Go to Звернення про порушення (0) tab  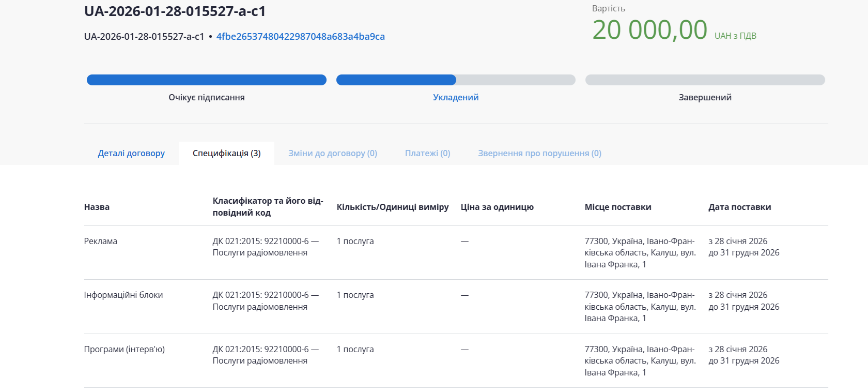click(539, 153)
